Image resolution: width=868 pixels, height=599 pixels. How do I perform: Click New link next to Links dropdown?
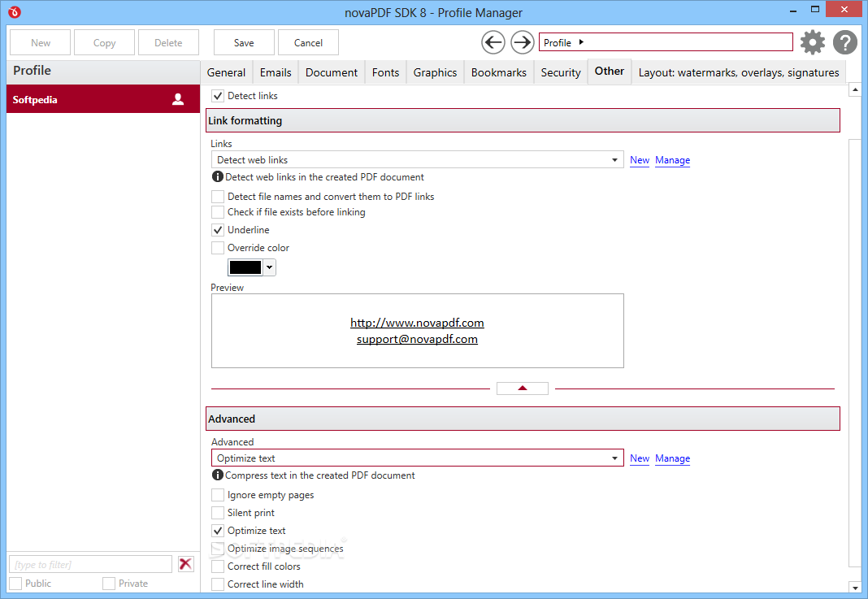[x=640, y=160]
